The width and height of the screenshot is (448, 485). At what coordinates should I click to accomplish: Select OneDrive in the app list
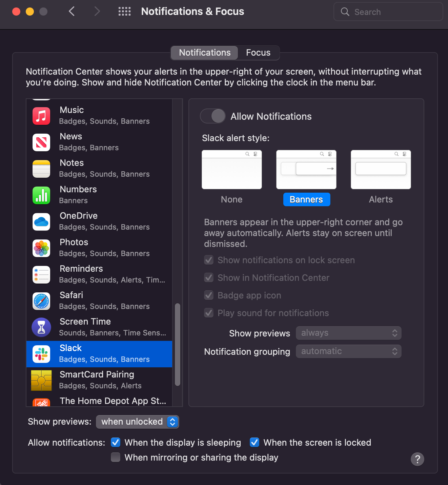pyautogui.click(x=99, y=221)
